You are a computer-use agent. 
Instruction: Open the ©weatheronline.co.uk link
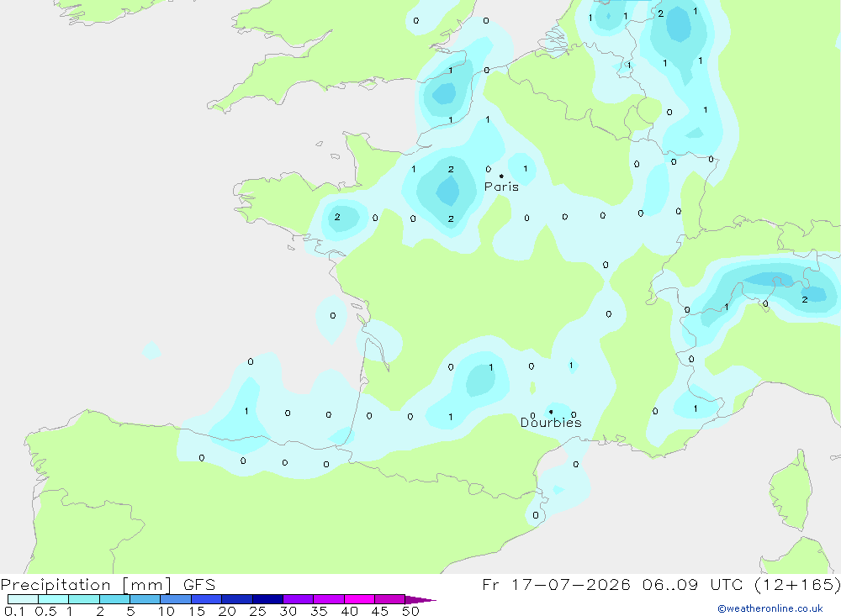click(x=770, y=608)
